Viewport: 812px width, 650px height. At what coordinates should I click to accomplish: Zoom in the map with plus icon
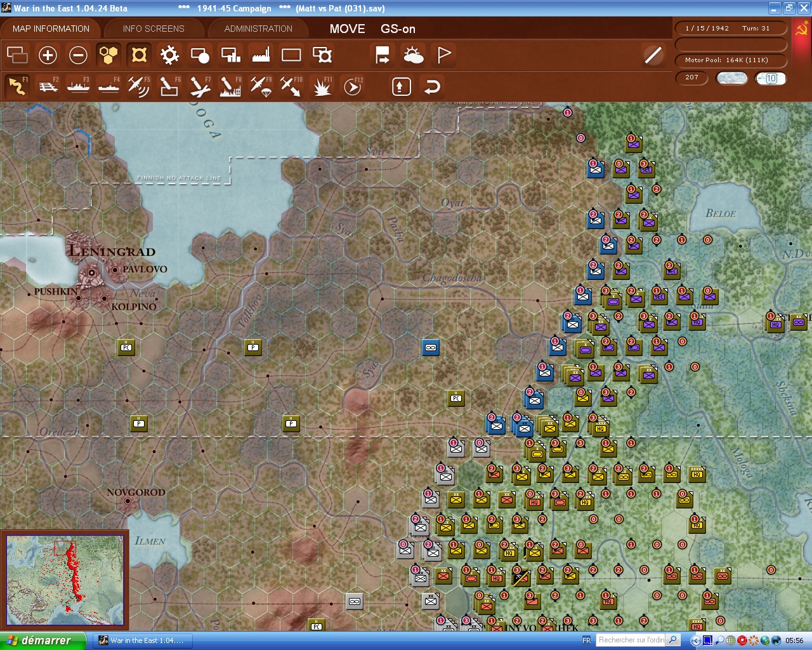click(x=48, y=55)
